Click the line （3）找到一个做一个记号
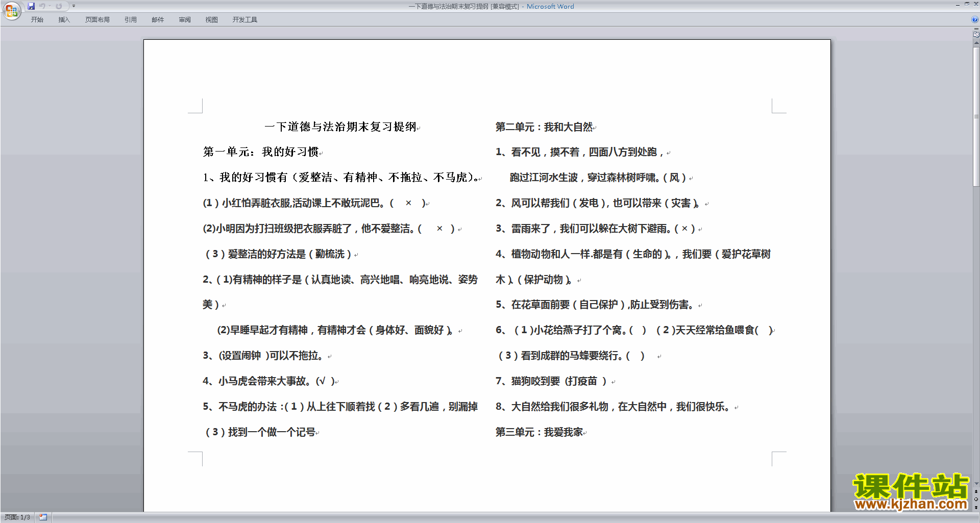 point(259,432)
